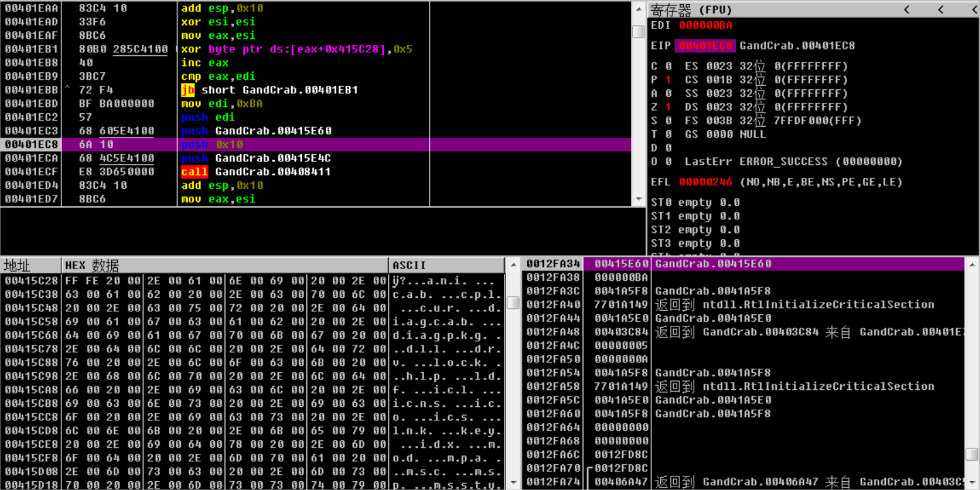
Task: Select the mov eax,esi row at 00401EAF
Action: 316,35
